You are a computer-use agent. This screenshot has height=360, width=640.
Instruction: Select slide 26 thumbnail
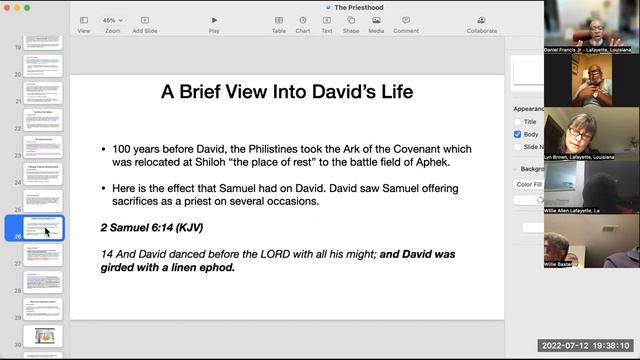(x=43, y=228)
